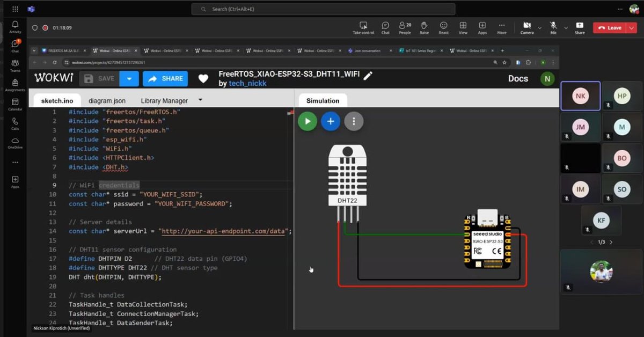
Task: Leave the meeting
Action: pyautogui.click(x=609, y=28)
